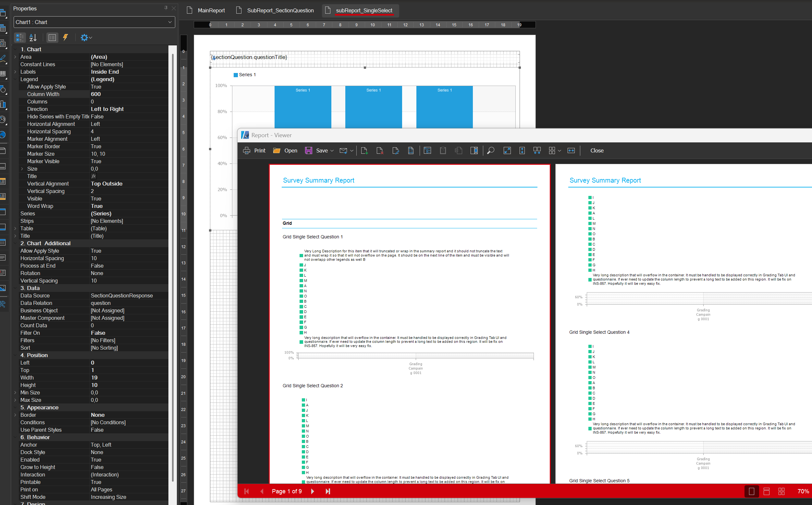This screenshot has width=812, height=505.
Task: Select the first page thumbnail in viewer
Action: point(409,324)
